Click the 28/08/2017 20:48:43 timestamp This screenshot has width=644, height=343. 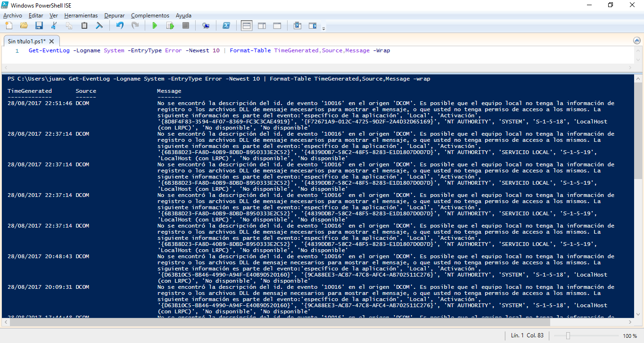tap(40, 256)
